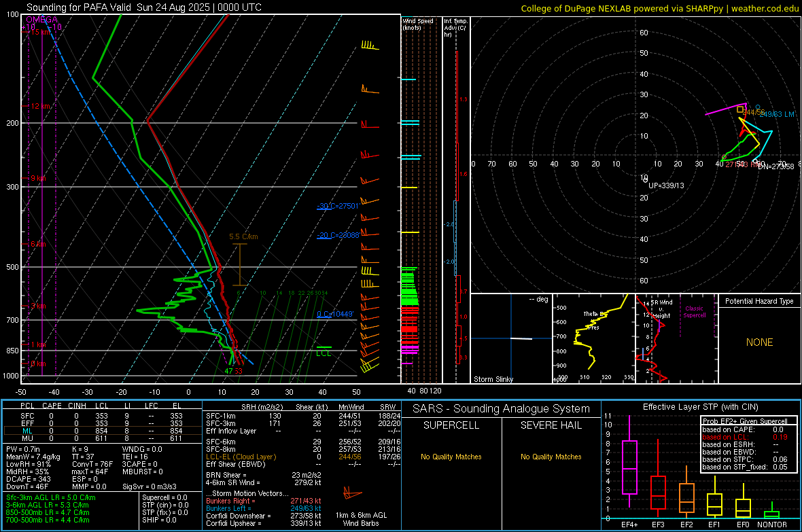
Task: Click the CINH column header
Action: click(77, 406)
